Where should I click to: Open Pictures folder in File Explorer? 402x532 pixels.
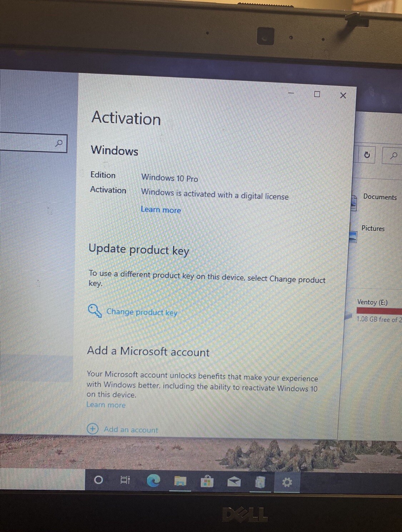click(373, 228)
